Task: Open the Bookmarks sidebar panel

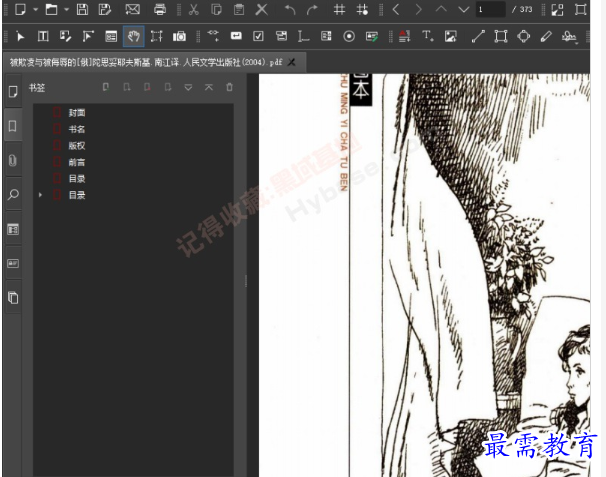Action: pyautogui.click(x=13, y=126)
